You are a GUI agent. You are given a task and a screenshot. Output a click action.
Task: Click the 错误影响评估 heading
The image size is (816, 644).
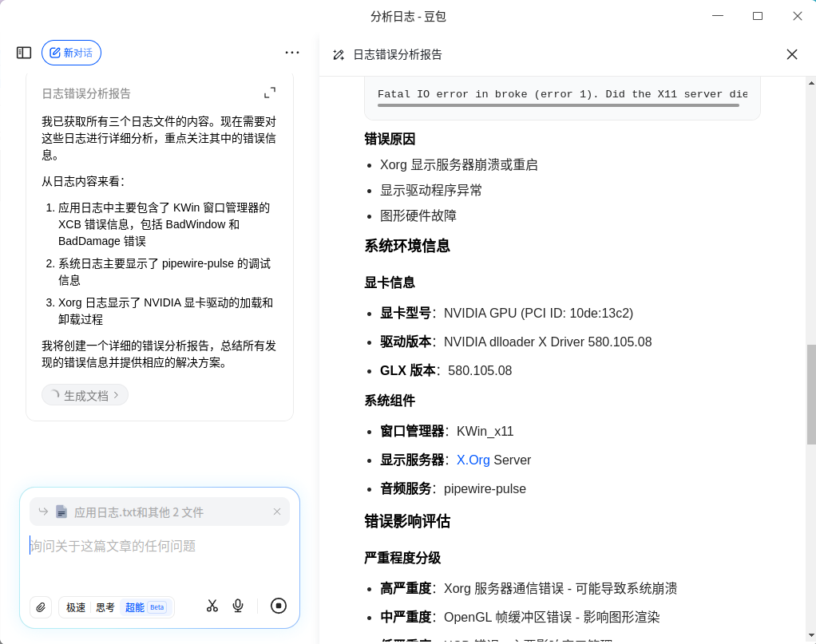(407, 521)
